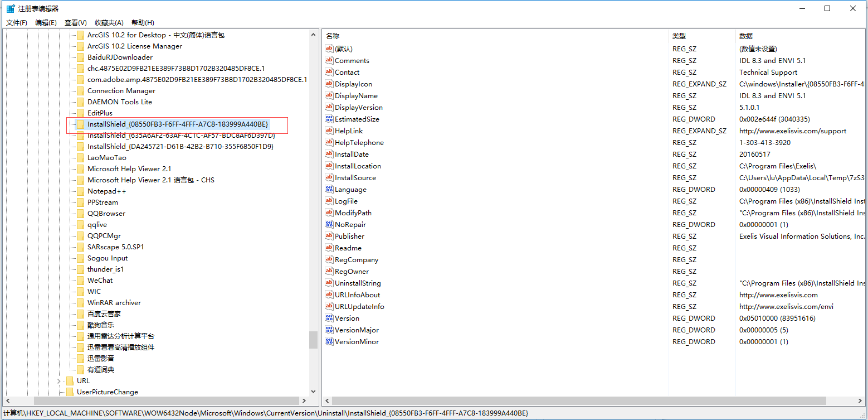Click the folder icon of DAEMON Tools Lite
The width and height of the screenshot is (868, 420).
pyautogui.click(x=80, y=102)
